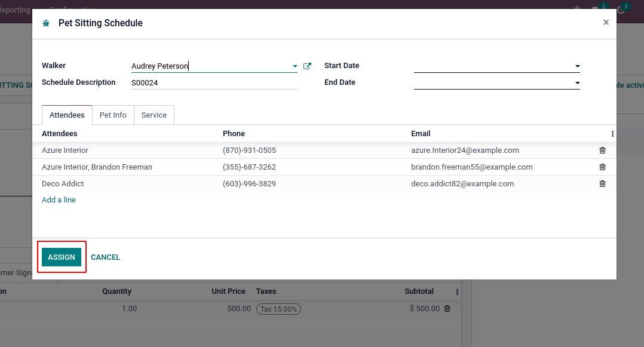
Task: Click the Cancel button
Action: point(106,257)
